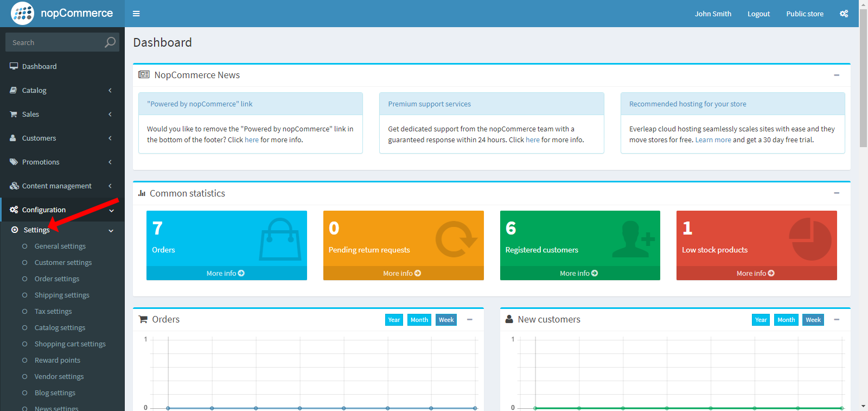Open General settings in sidebar
Screen dimensions: 868x411
click(x=60, y=246)
